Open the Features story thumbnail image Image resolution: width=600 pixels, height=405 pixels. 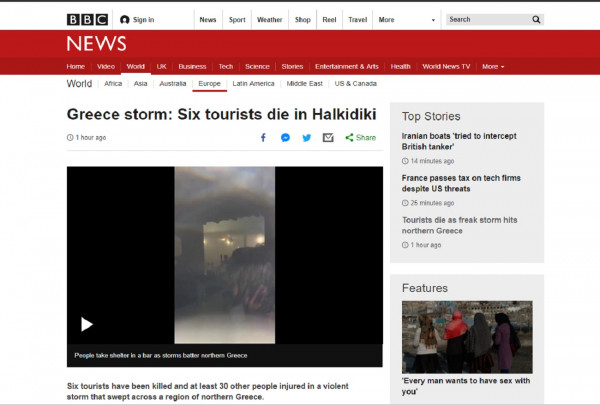467,336
